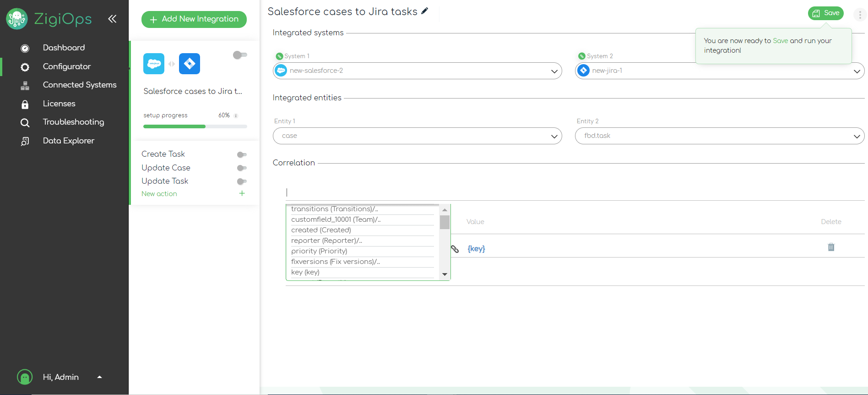
Task: Click the bidirectional arrows between system logos
Action: click(172, 64)
